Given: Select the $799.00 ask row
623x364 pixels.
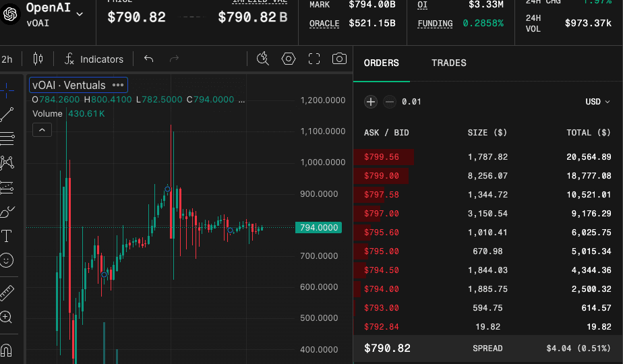Looking at the screenshot, I should click(x=487, y=176).
